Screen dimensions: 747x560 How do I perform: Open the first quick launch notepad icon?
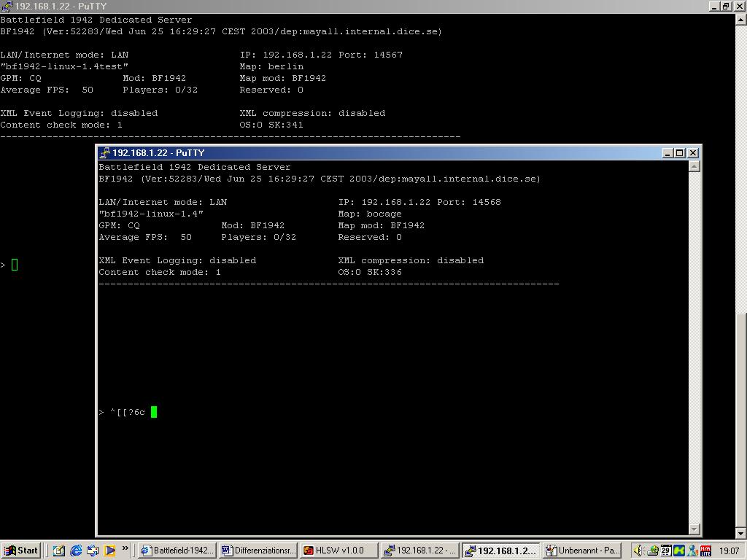coord(59,551)
